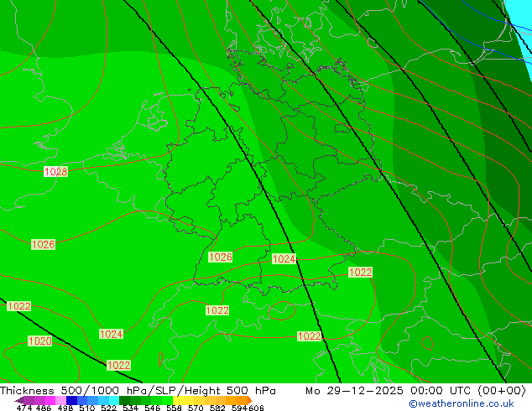Click the 486 legend scale value
This screenshot has height=411, width=532.
click(44, 408)
